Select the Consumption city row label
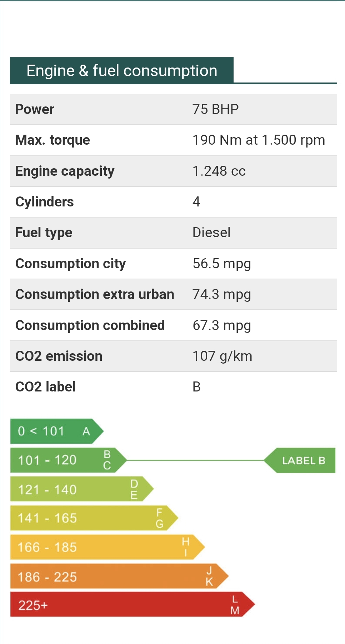Viewport: 345px width, 644px height. [x=71, y=264]
